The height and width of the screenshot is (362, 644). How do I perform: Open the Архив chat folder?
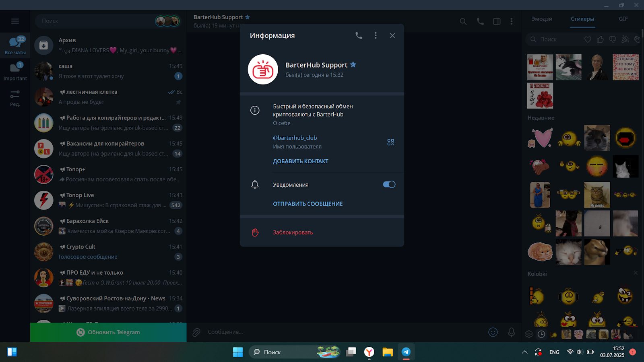point(108,45)
